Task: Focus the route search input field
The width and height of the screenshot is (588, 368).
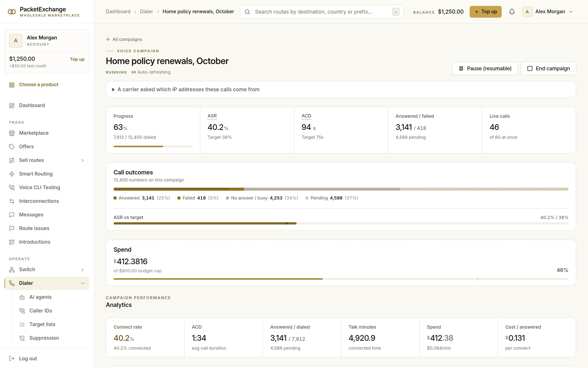Action: (322, 12)
